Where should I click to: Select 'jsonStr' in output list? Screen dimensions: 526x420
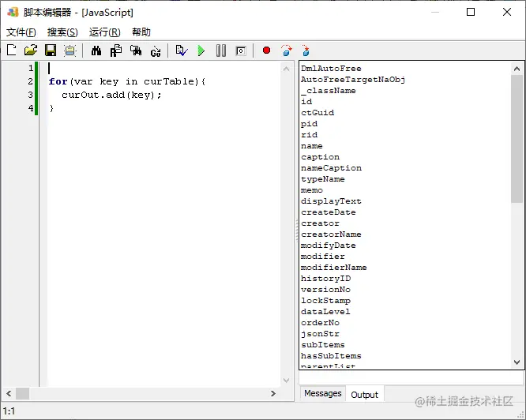coord(321,334)
